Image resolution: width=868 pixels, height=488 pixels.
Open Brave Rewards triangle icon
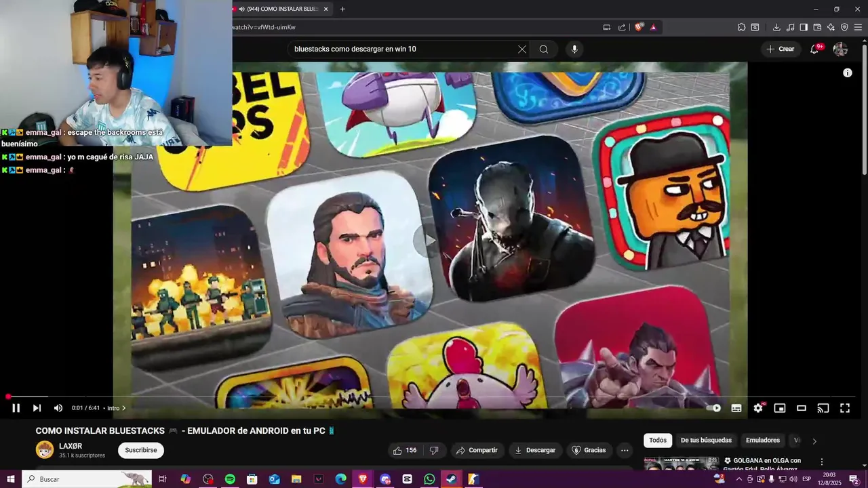653,27
